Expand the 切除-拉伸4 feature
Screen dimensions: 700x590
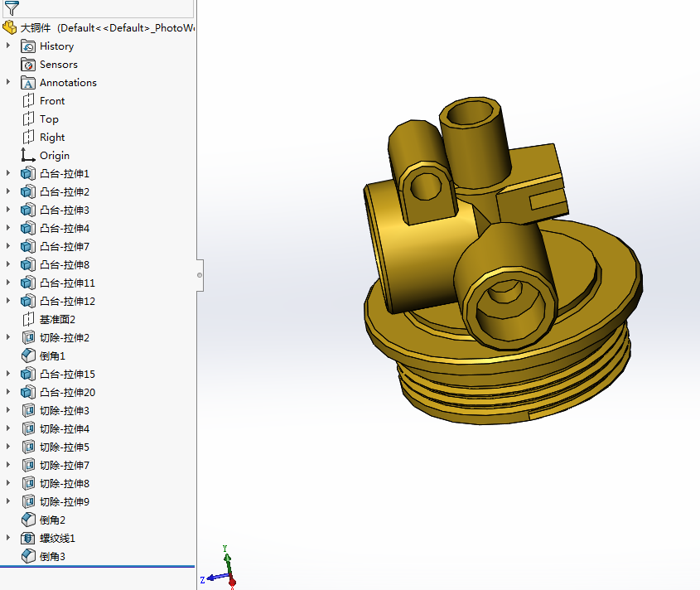(x=8, y=428)
